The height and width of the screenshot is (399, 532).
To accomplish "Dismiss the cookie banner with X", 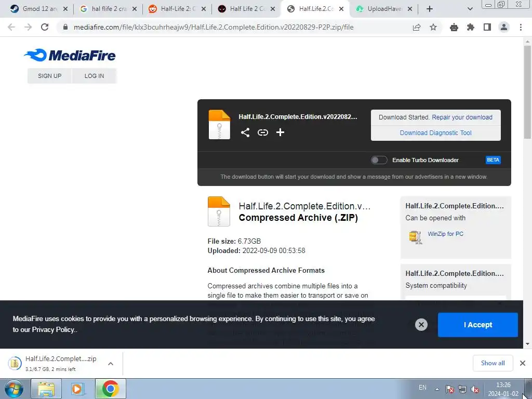I will pos(421,325).
